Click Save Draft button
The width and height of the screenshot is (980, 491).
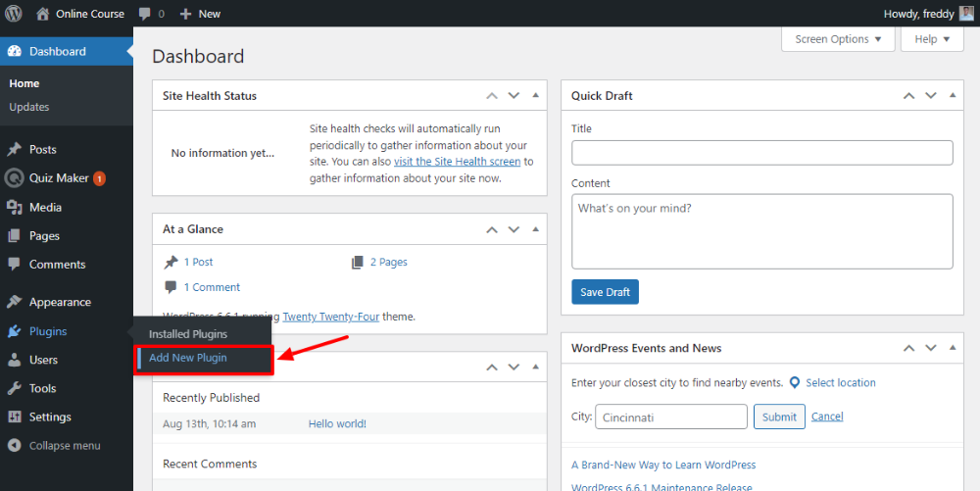point(605,292)
